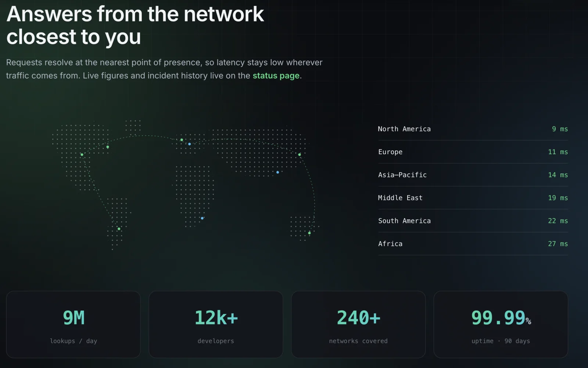This screenshot has width=588, height=368.
Task: Click the blue map dot in southern Asia
Action: (x=278, y=172)
